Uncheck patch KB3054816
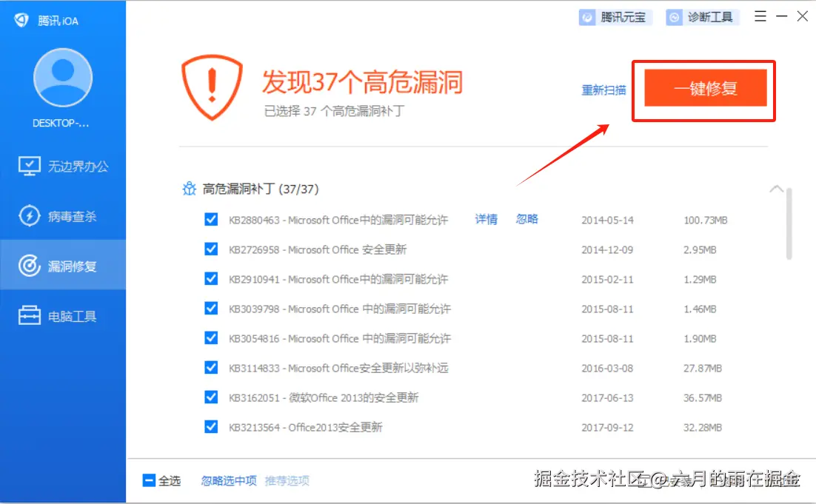This screenshot has height=504, width=816. click(x=211, y=338)
